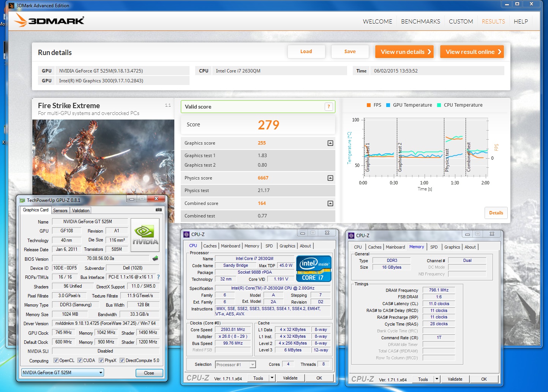Click the Physics score value 6667
The width and height of the screenshot is (548, 392).
(x=263, y=178)
